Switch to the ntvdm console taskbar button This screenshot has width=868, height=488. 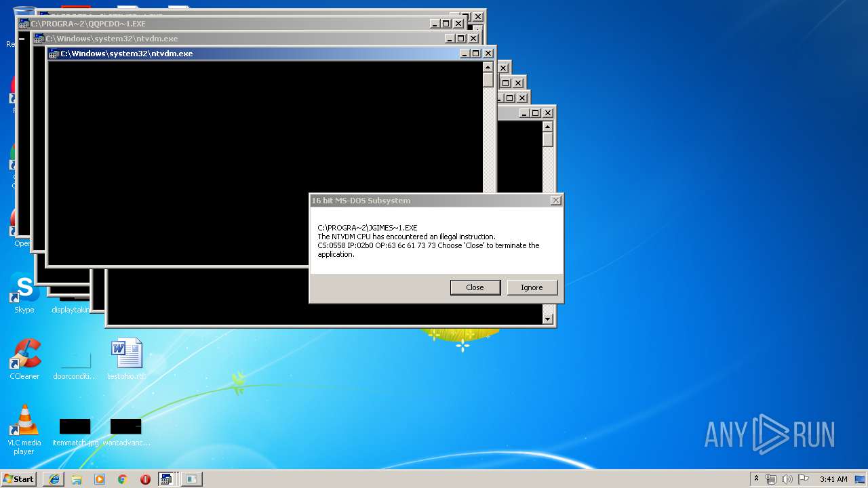tap(166, 479)
